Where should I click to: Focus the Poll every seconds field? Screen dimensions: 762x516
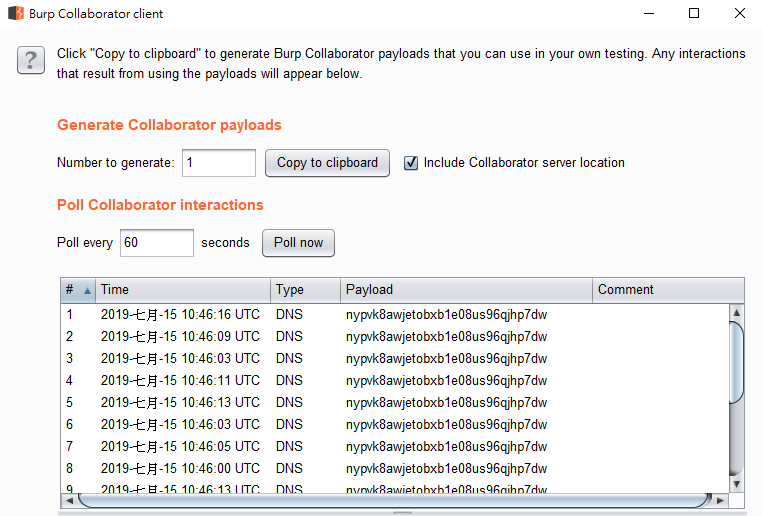pyautogui.click(x=156, y=243)
